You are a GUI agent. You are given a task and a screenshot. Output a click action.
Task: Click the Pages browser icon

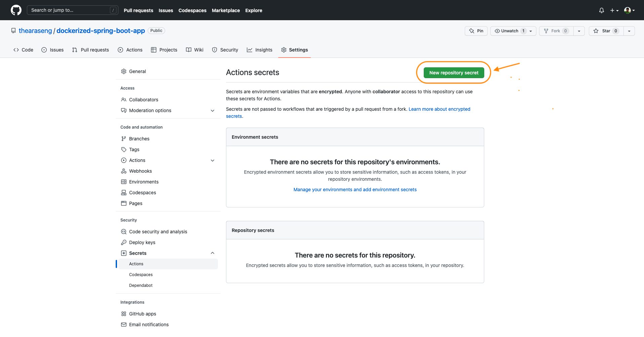124,203
